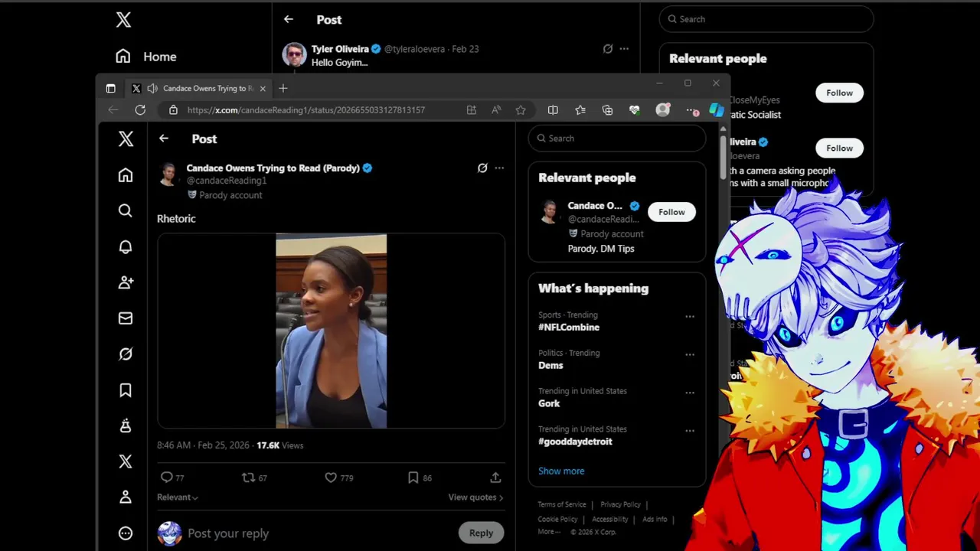Open View quotes link
980x551 pixels.
click(475, 497)
